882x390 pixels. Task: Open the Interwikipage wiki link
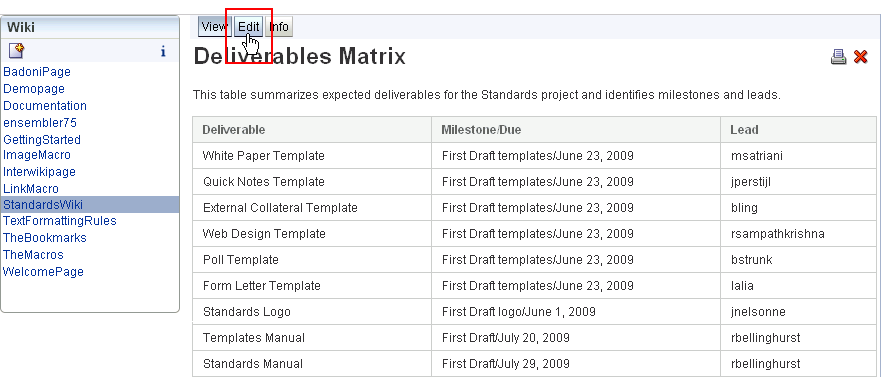(39, 172)
